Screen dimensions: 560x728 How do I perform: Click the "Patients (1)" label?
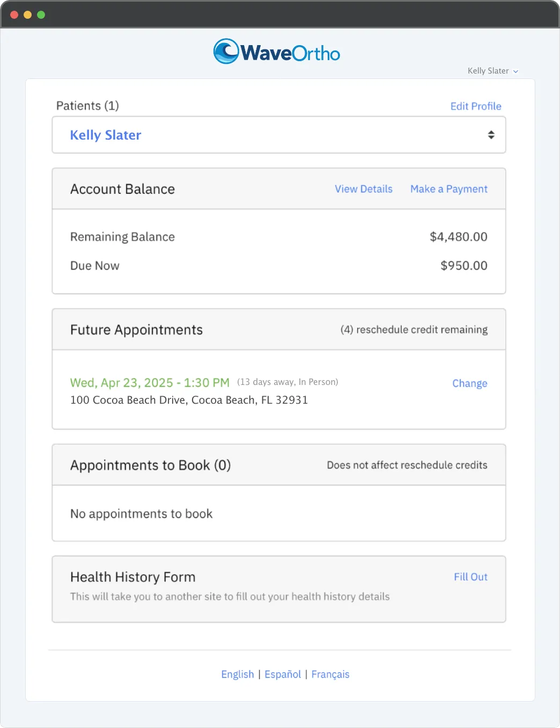click(x=87, y=106)
